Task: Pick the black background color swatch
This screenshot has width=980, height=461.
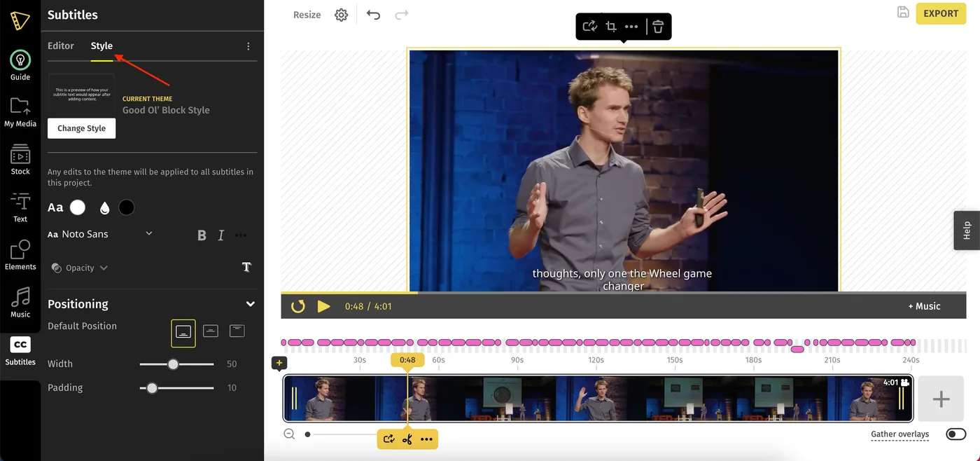Action: click(x=126, y=207)
